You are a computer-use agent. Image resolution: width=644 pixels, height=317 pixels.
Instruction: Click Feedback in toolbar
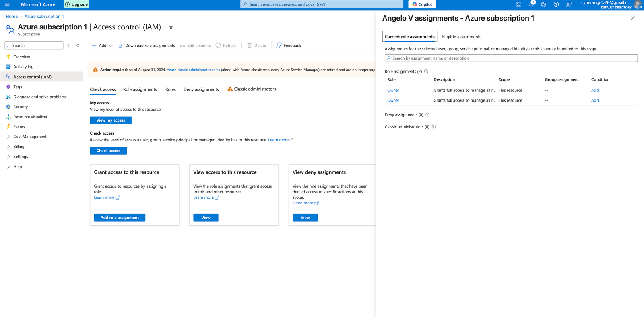(x=289, y=46)
